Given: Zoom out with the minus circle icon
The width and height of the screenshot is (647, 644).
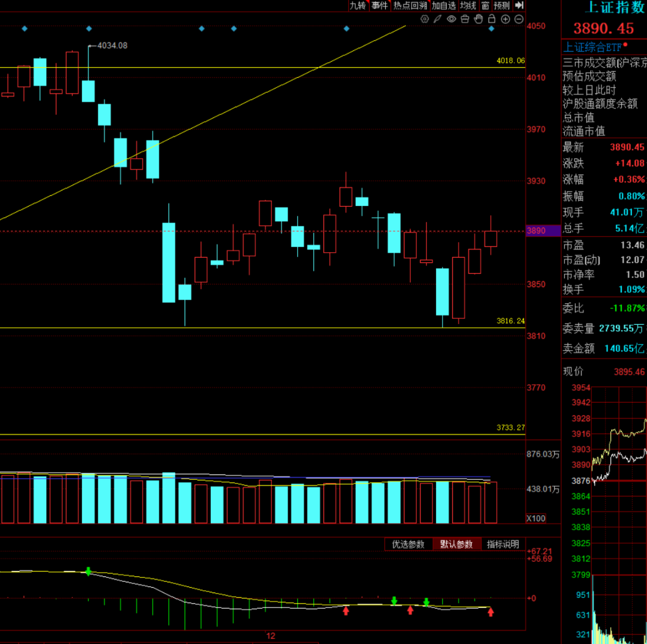Looking at the screenshot, I should pos(518,19).
